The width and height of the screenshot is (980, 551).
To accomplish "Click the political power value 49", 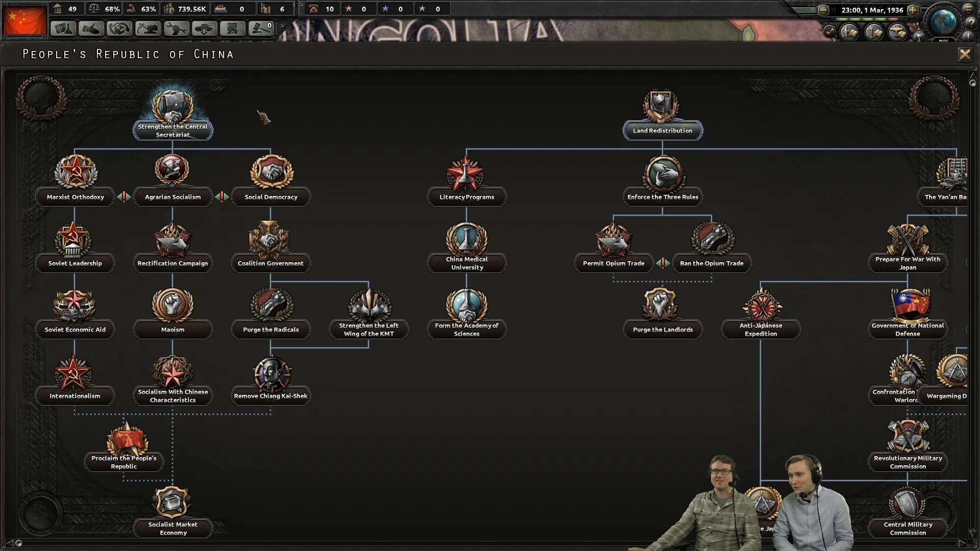I will click(67, 9).
